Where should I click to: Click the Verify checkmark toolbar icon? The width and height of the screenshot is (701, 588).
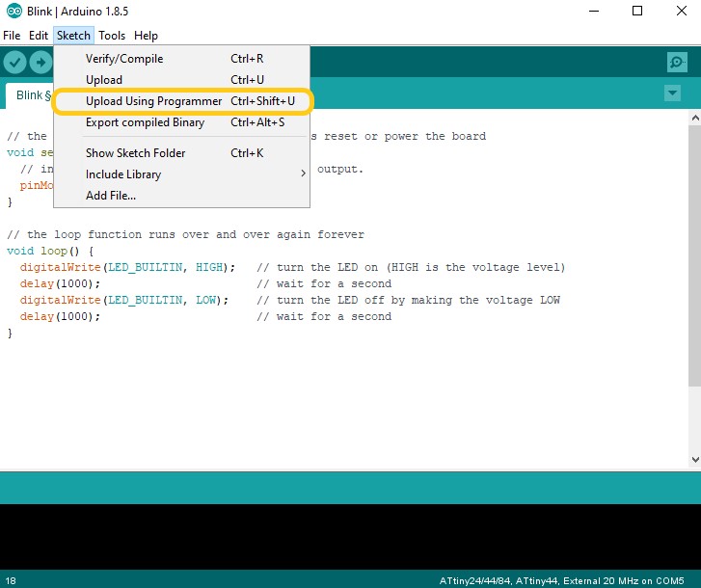(x=14, y=62)
